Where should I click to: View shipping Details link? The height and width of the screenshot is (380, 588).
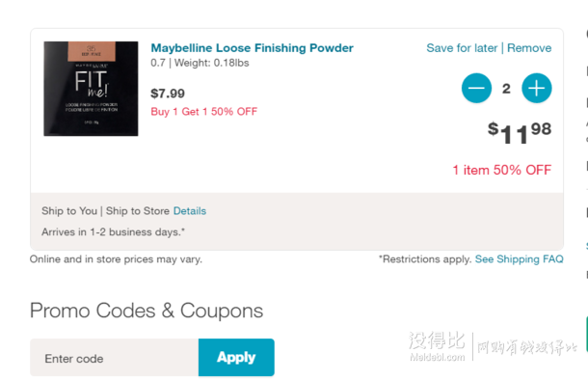click(x=190, y=211)
